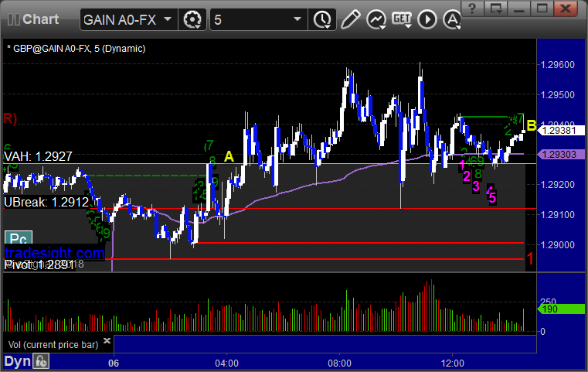Click the Chart window grip icon
This screenshot has height=372, width=588.
click(14, 19)
